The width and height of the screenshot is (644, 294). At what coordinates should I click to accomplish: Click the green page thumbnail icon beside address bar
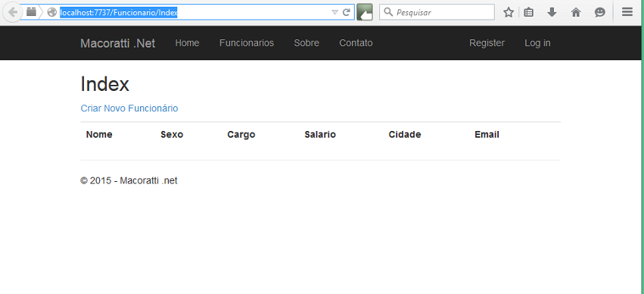point(365,12)
